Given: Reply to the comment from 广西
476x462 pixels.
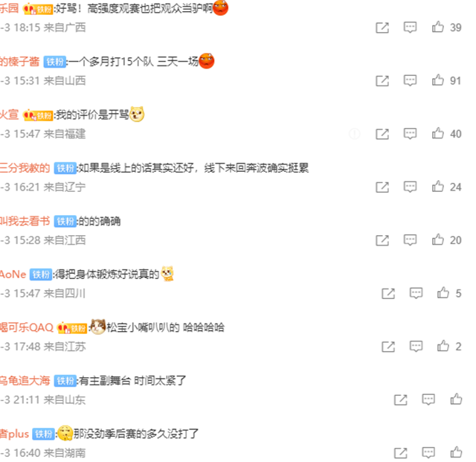Looking at the screenshot, I should coord(410,28).
